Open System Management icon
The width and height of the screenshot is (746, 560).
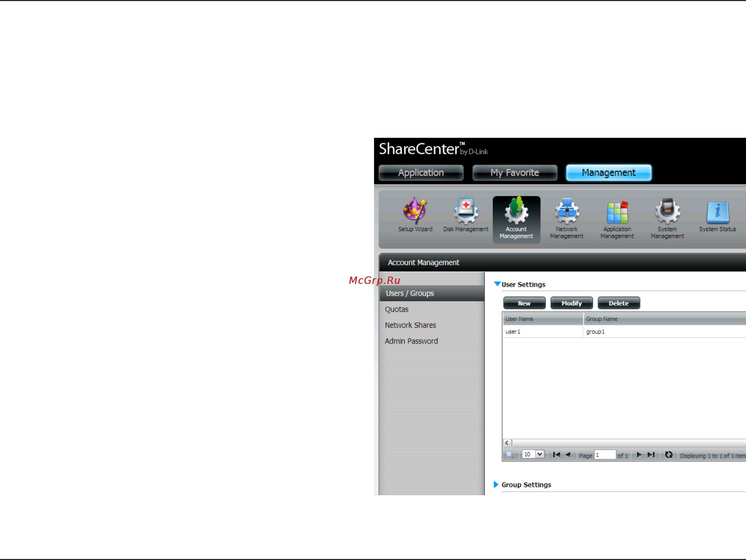point(668,218)
